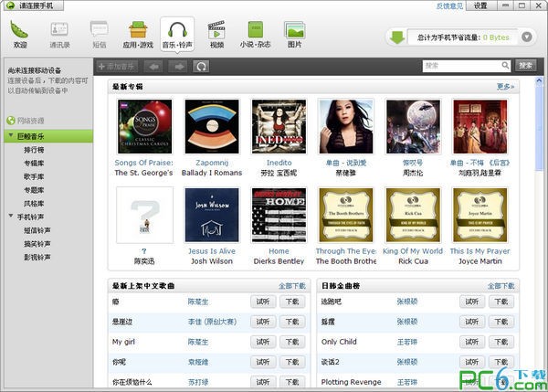
Task: Open the Songs Of Praise album cover
Action: pos(144,127)
